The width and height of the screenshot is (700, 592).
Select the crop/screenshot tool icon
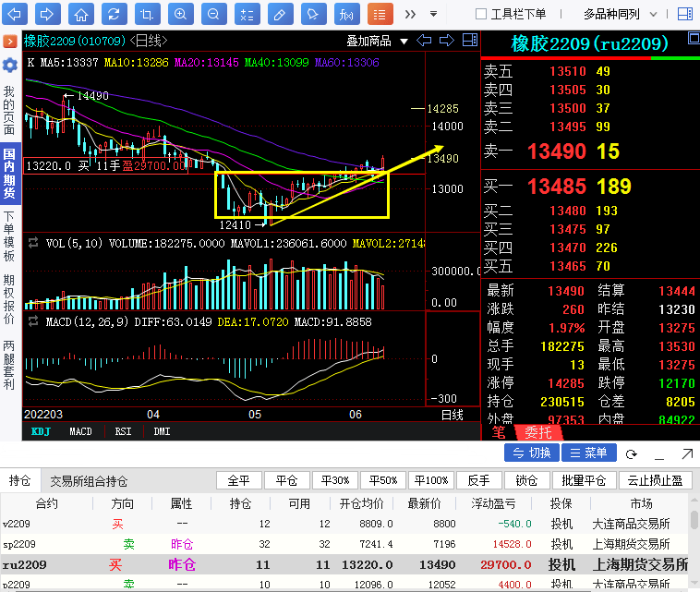[x=147, y=14]
